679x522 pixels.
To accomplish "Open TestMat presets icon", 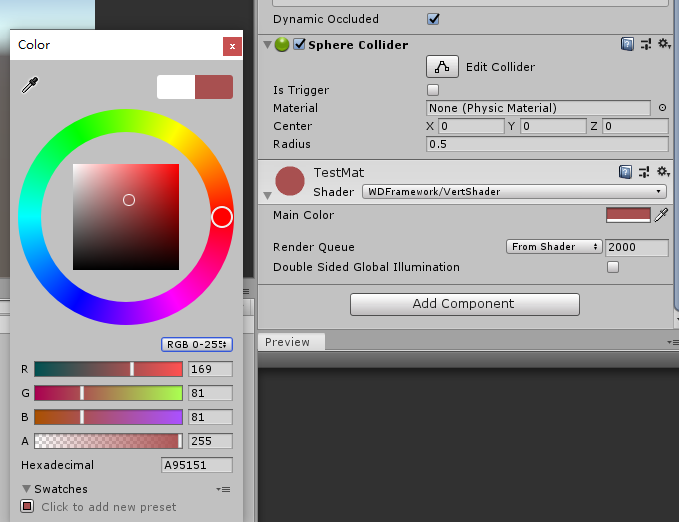I will pyautogui.click(x=644, y=172).
